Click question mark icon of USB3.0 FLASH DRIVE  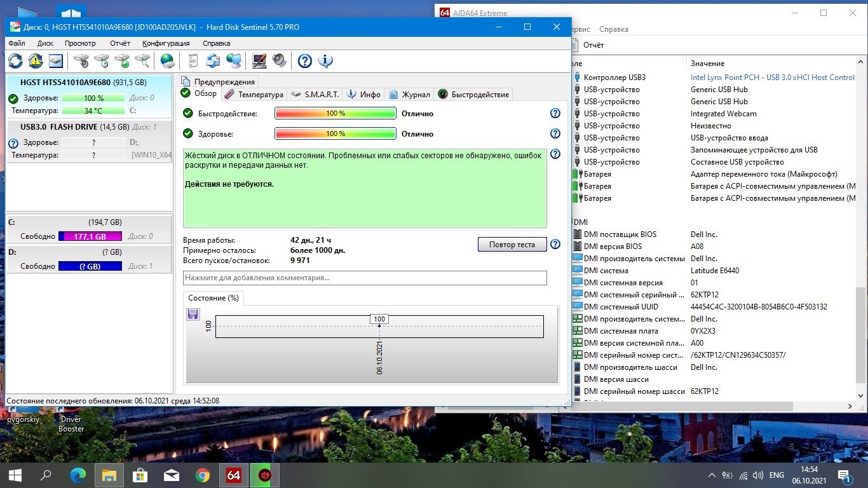pos(13,144)
